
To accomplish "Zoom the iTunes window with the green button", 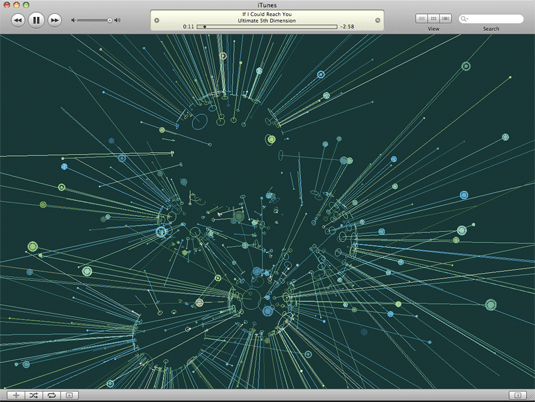I will pos(26,5).
